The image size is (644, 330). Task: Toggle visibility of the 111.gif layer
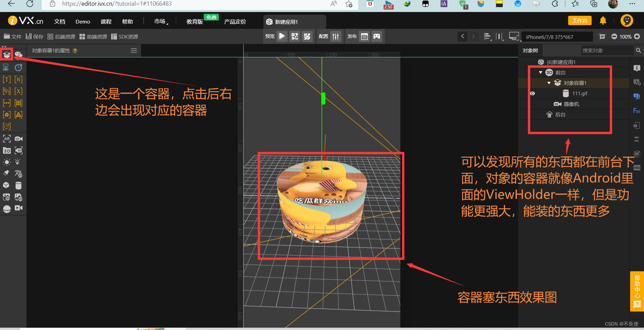[532, 93]
